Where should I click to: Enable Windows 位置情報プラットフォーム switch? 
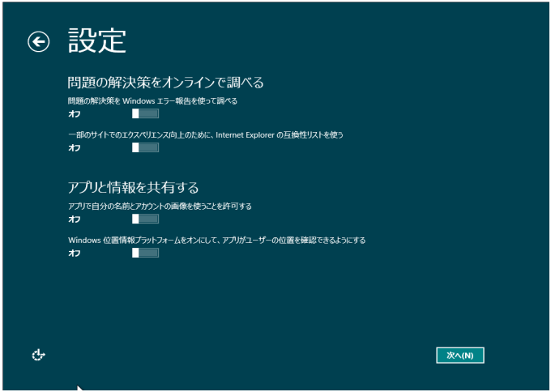tap(146, 253)
